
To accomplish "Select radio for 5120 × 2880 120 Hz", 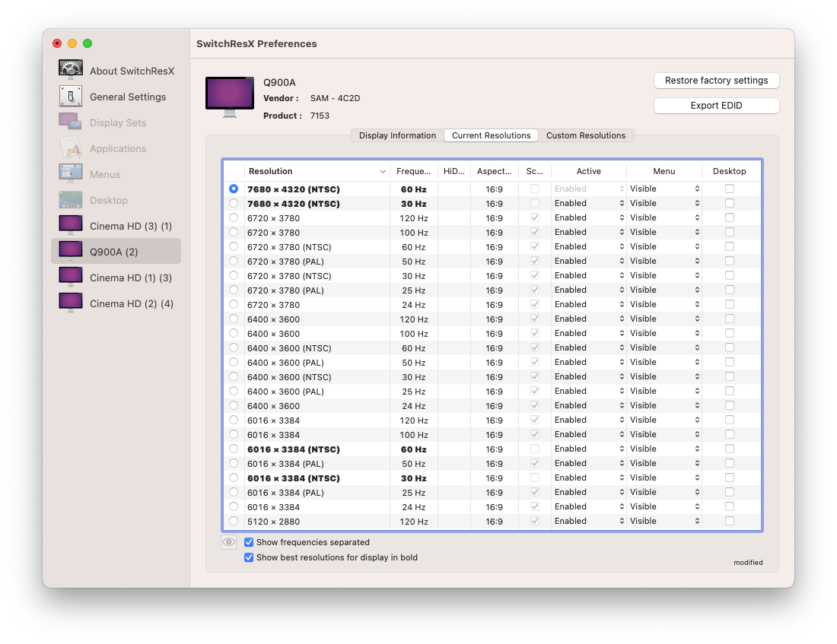I will pyautogui.click(x=234, y=522).
